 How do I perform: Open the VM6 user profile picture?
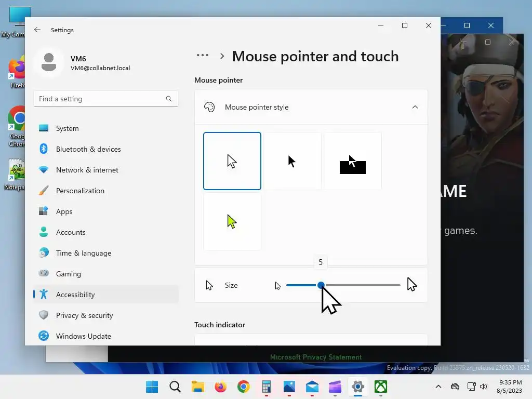[49, 62]
